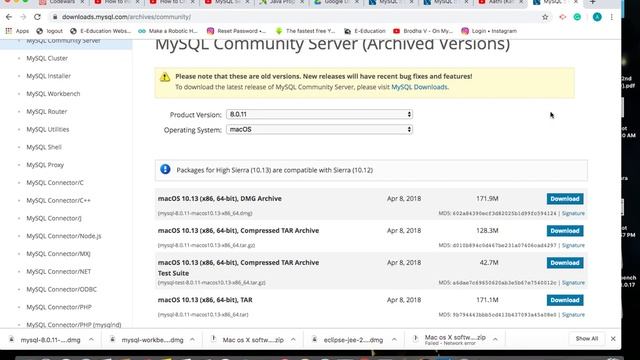Image resolution: width=640 pixels, height=360 pixels.
Task: Click the yellow warning triangle icon
Action: pos(165,77)
